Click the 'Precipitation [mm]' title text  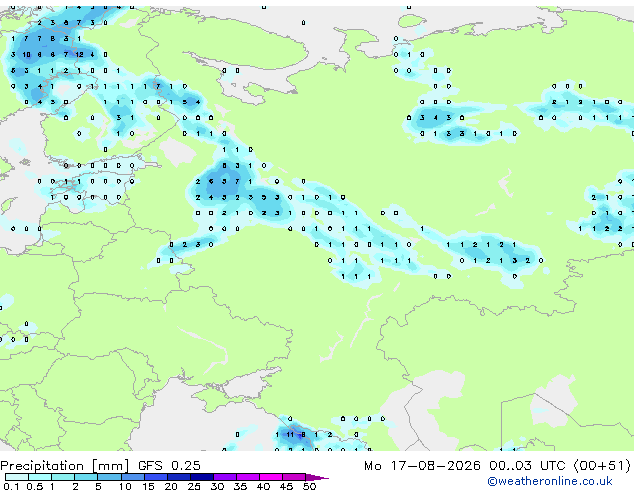click(65, 466)
